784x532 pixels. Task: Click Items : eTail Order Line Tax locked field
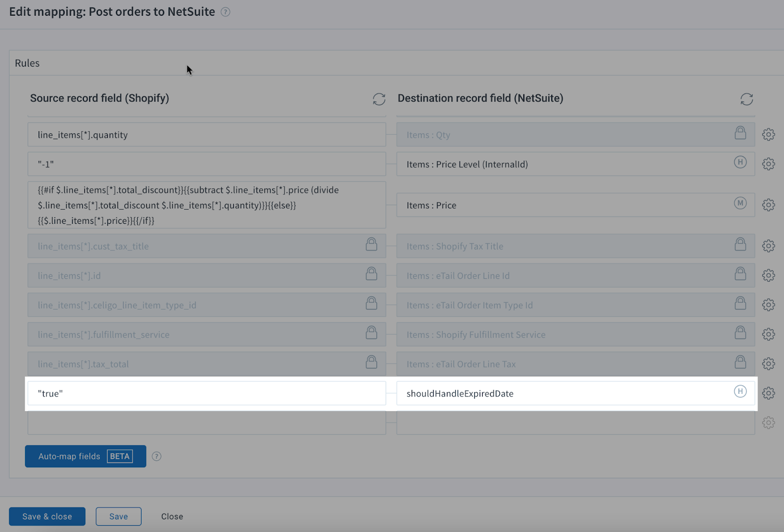click(576, 364)
